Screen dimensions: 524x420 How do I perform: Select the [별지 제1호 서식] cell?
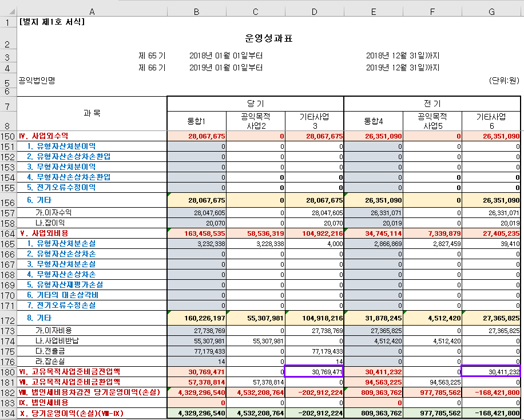[x=51, y=22]
